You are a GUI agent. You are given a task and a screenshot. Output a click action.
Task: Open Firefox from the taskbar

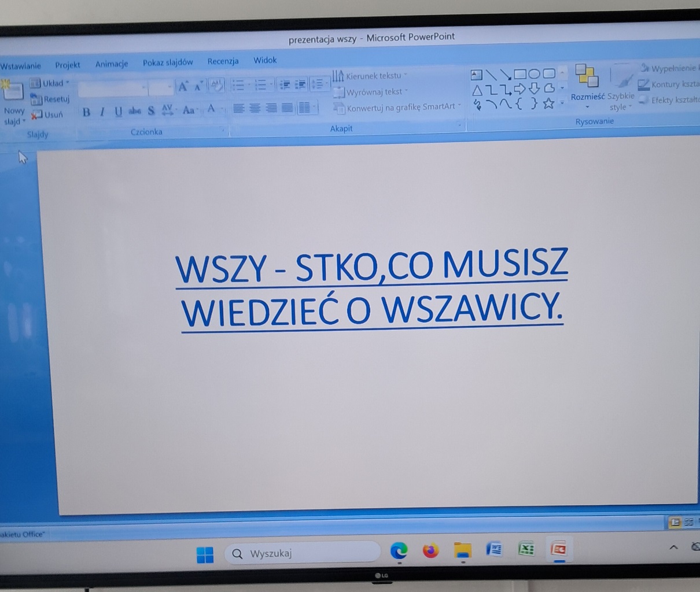pyautogui.click(x=430, y=550)
